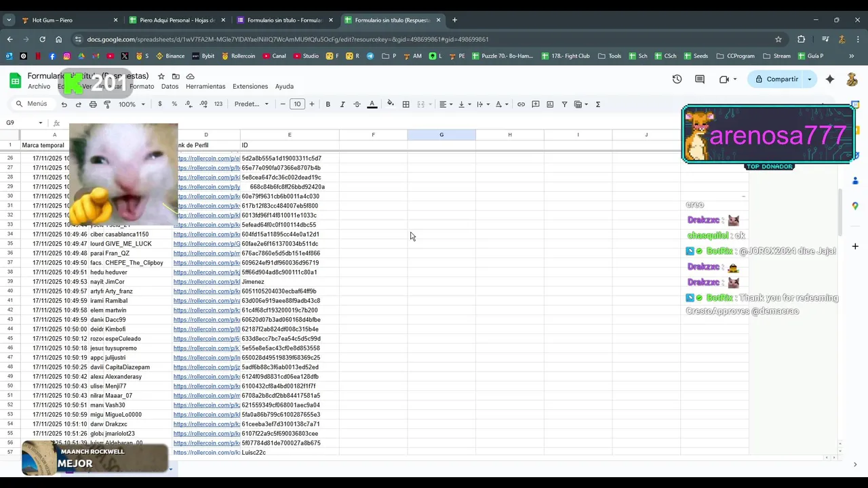Image resolution: width=868 pixels, height=488 pixels.
Task: Toggle italic formatting
Action: 342,104
